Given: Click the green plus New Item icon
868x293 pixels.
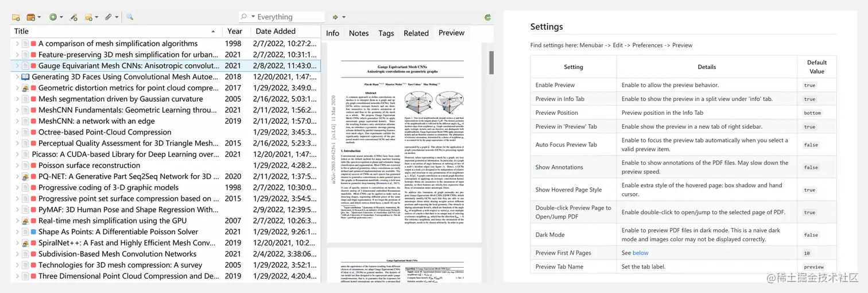Looking at the screenshot, I should pyautogui.click(x=53, y=17).
